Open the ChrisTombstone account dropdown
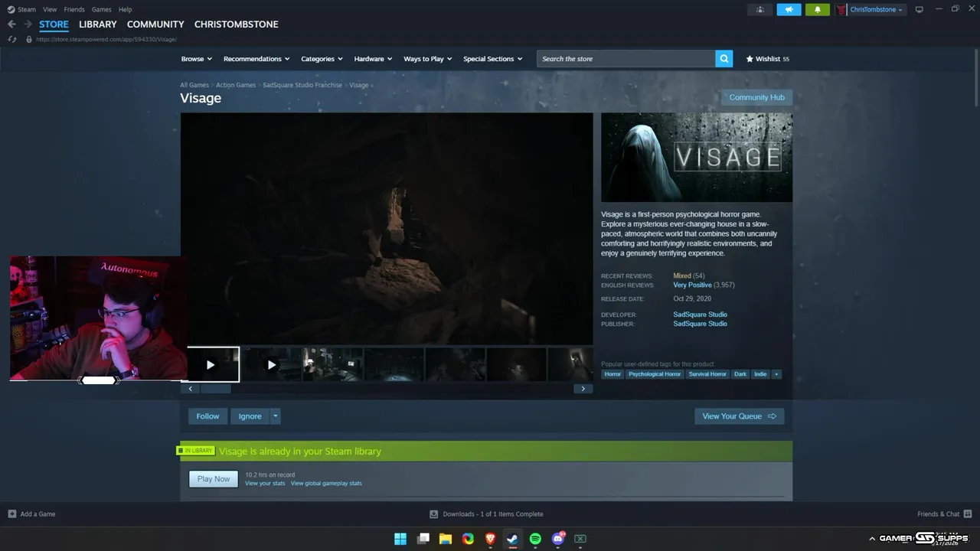The width and height of the screenshot is (980, 551). [x=876, y=10]
